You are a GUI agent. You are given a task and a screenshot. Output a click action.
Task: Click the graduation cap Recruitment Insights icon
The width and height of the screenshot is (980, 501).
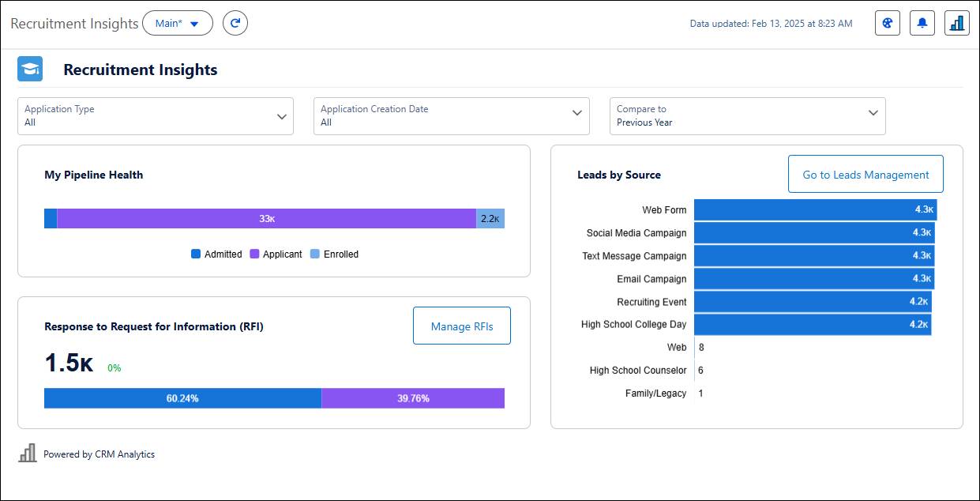(30, 69)
